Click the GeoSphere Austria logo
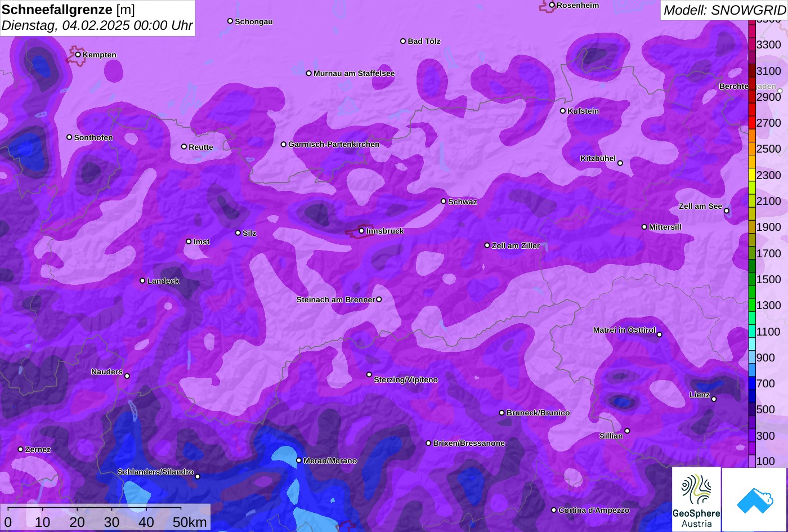This screenshot has width=788, height=532. click(696, 499)
